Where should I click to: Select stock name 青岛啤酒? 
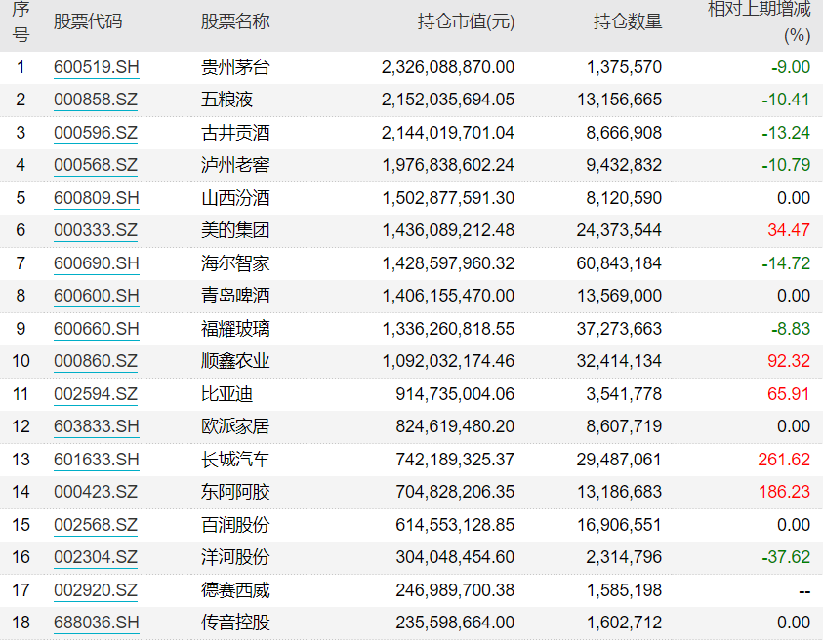(235, 296)
